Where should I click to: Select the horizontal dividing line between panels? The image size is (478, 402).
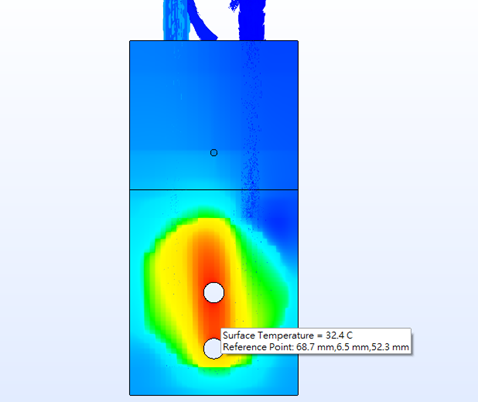(214, 190)
